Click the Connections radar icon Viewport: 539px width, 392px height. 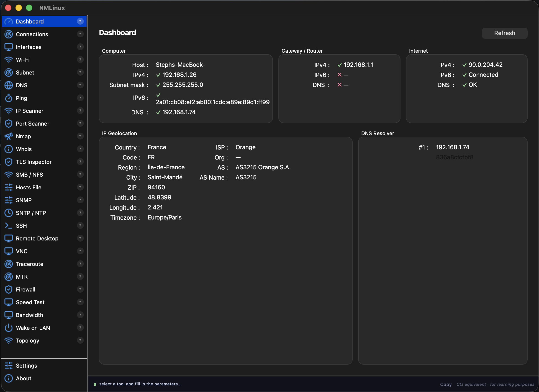coord(9,34)
